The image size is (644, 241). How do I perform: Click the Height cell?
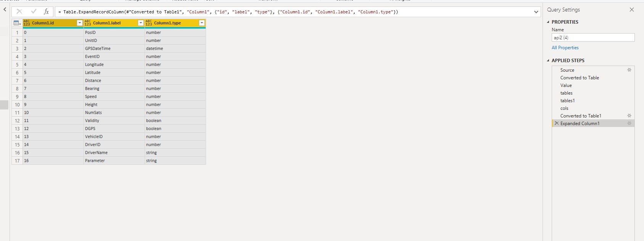pos(114,104)
